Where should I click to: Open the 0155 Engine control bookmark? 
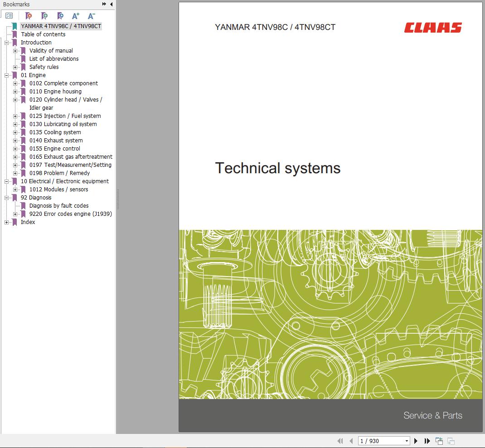tap(54, 149)
